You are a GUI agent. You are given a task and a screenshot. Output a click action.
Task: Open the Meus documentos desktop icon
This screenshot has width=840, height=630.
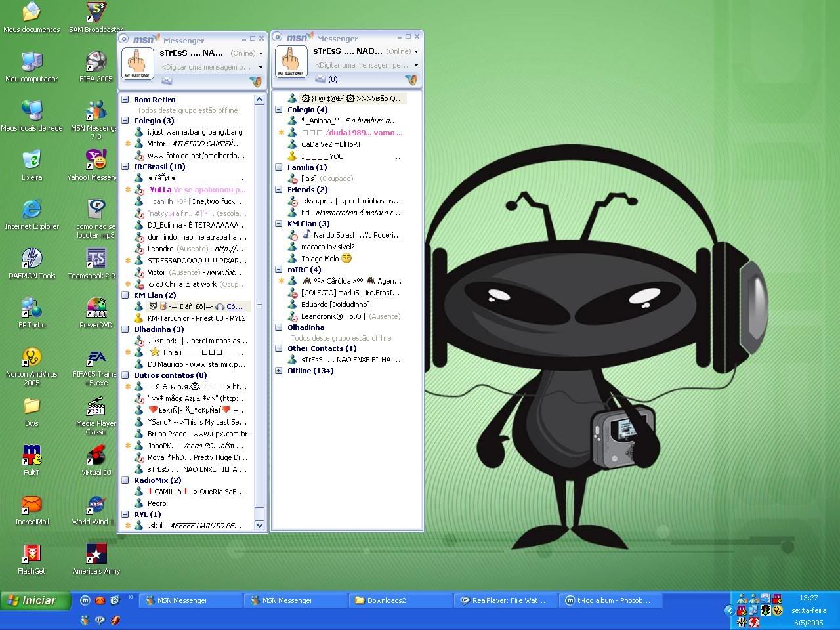31,18
